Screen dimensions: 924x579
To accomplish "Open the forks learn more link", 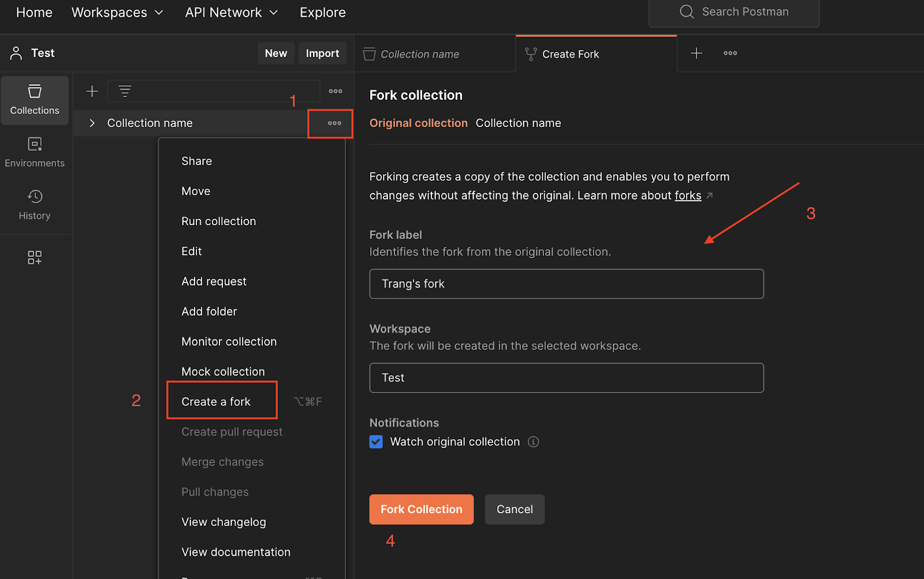I will click(688, 196).
